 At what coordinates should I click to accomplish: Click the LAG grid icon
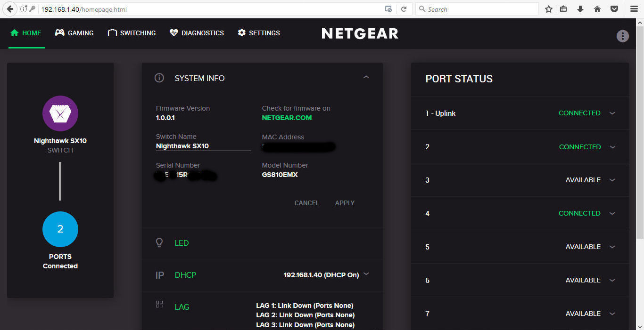(x=159, y=304)
